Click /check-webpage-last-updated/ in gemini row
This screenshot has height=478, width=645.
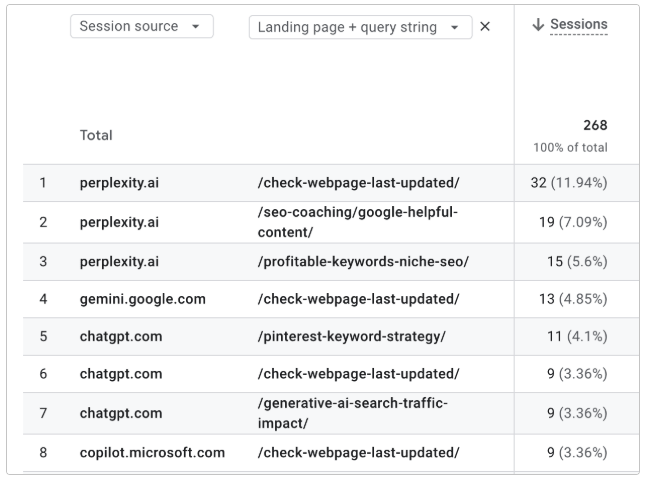[x=358, y=299]
